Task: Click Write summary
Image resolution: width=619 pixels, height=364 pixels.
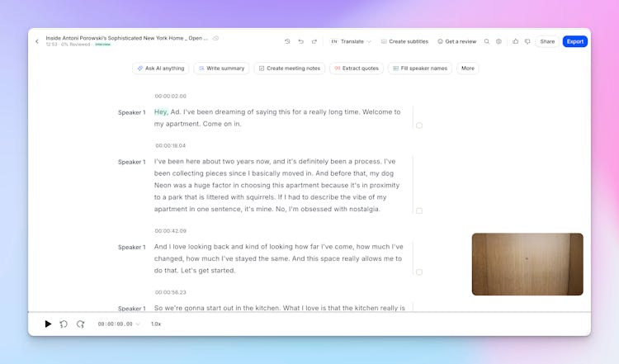Action: point(221,69)
